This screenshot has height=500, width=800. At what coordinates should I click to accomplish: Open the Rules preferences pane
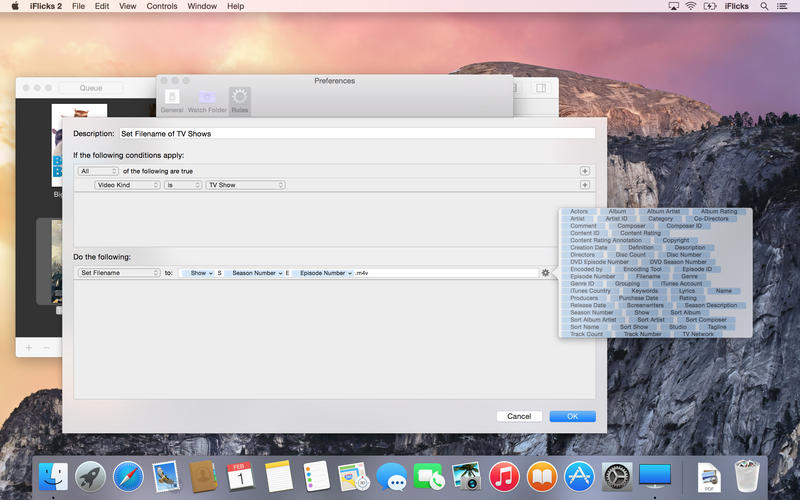[x=240, y=101]
